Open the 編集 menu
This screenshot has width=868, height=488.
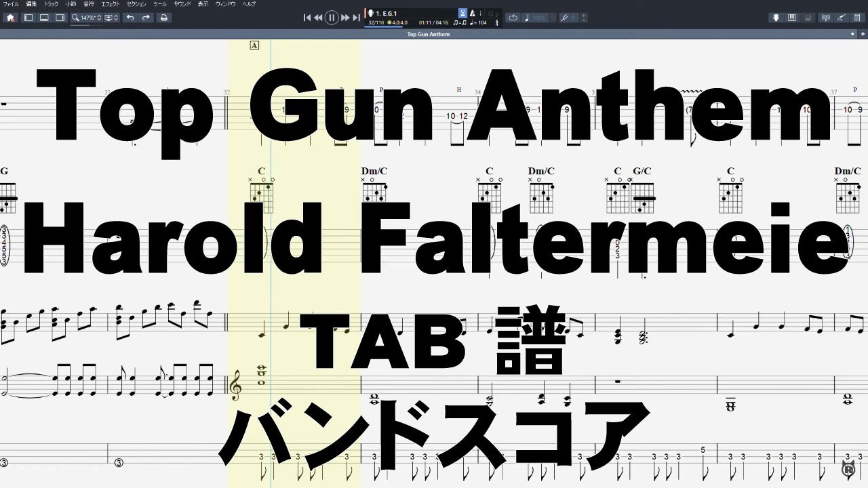click(31, 3)
